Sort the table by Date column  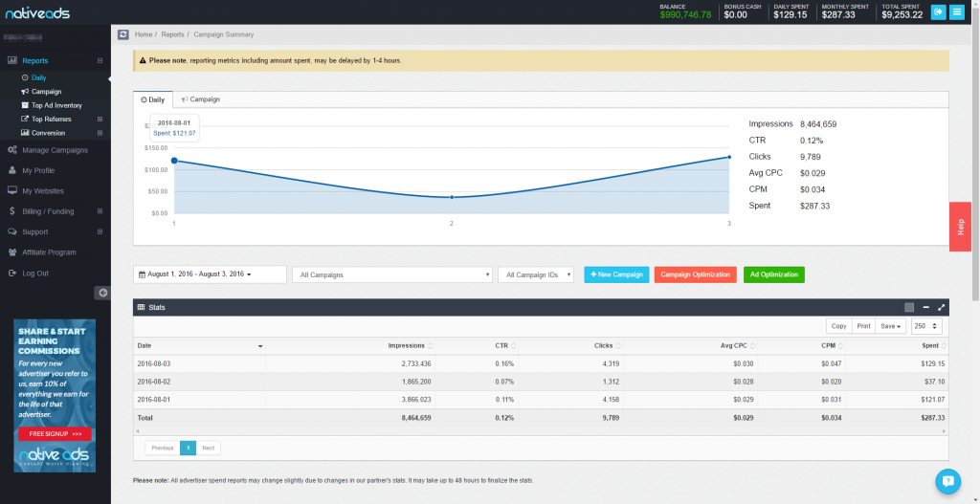point(199,346)
